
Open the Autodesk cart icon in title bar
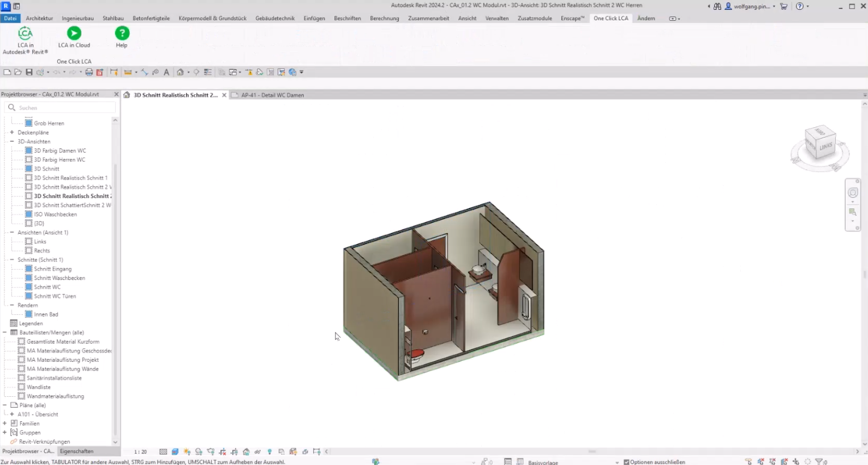tap(784, 6)
